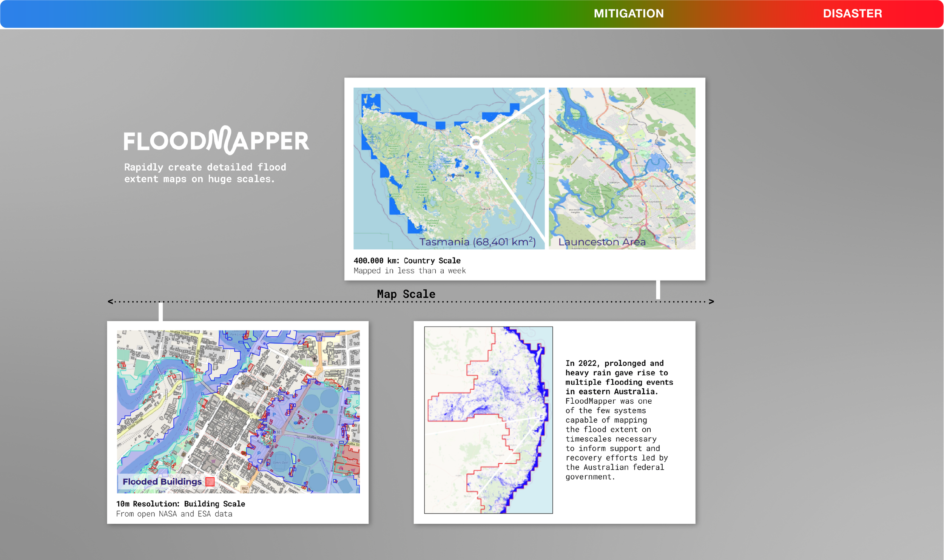This screenshot has width=944, height=560.
Task: Select 'Mapped in less than a week' text
Action: click(410, 271)
